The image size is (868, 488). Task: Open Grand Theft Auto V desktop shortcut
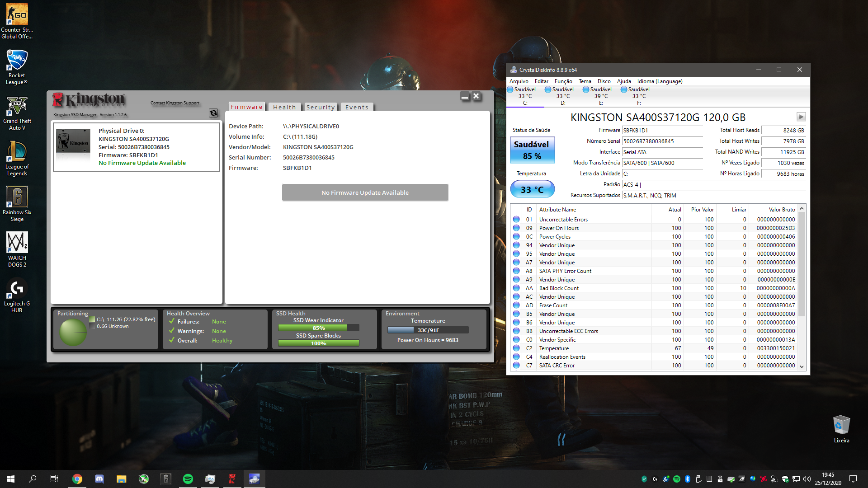17,113
